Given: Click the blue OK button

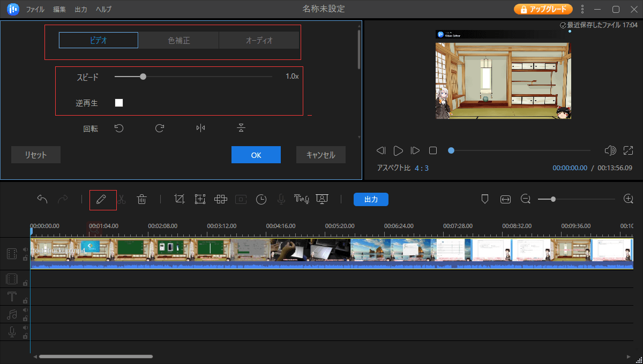Looking at the screenshot, I should [256, 155].
